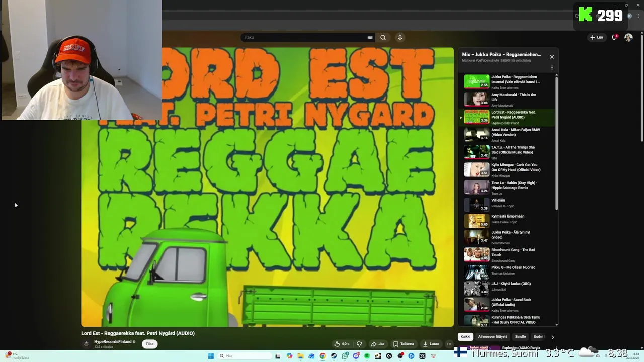Screen dimensions: 644x362
Task: Select the playing Lord Est - Reggaerekka row
Action: click(x=506, y=117)
